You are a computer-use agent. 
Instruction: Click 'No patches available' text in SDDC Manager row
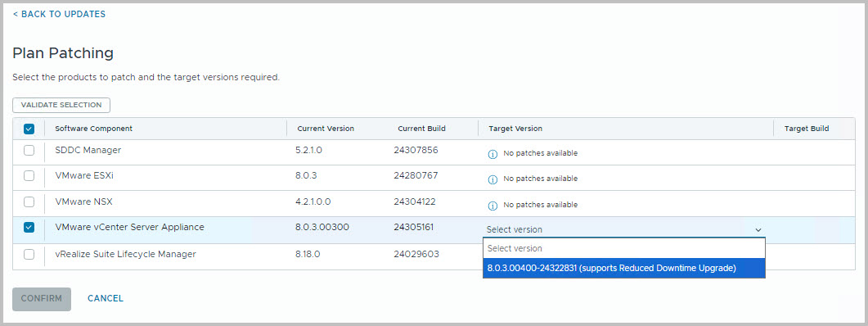540,153
